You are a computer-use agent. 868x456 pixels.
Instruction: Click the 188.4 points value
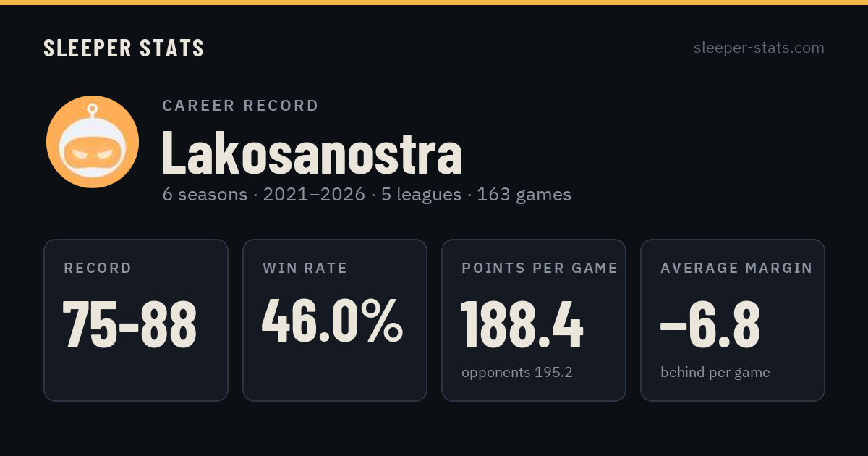[522, 324]
